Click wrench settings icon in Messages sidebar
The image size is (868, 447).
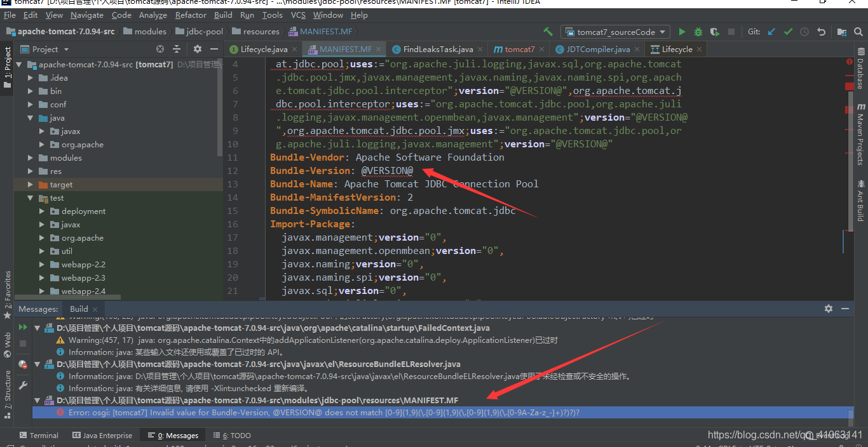pos(23,385)
